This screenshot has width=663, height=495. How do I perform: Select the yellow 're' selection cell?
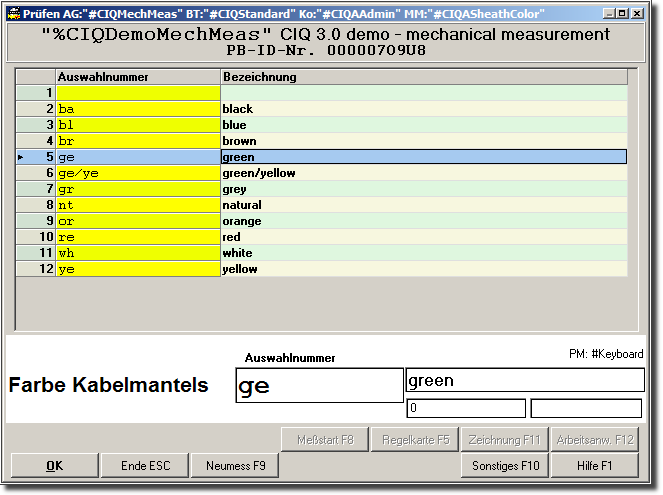[x=138, y=237]
